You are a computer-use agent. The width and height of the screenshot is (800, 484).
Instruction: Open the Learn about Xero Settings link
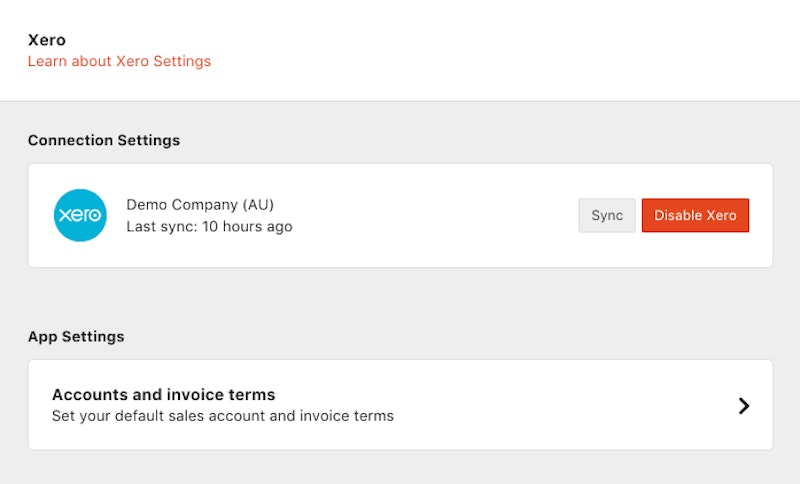click(119, 61)
